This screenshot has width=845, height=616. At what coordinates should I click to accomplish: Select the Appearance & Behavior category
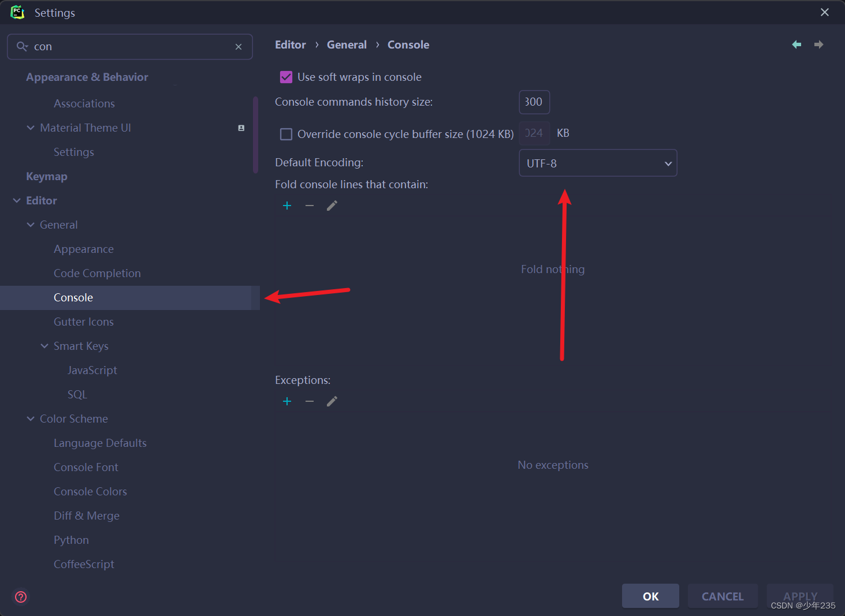tap(87, 77)
